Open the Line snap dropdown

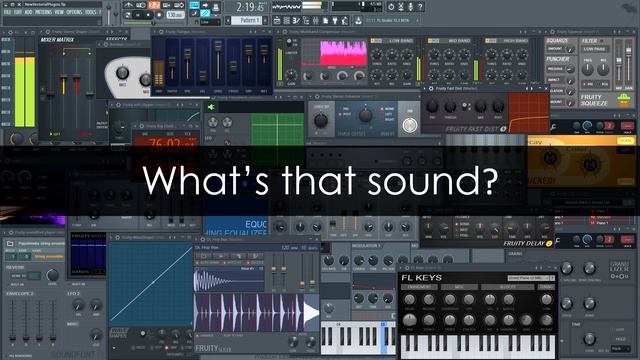(x=210, y=22)
